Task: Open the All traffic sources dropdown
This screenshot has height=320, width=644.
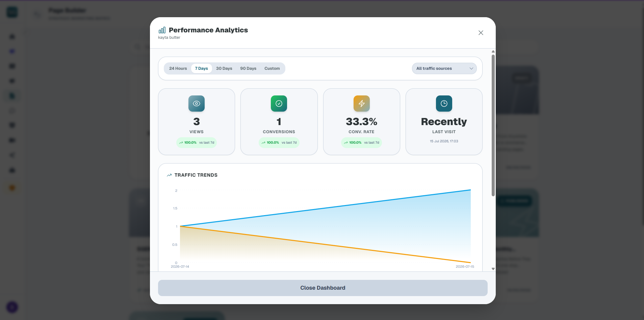Action: click(x=444, y=68)
